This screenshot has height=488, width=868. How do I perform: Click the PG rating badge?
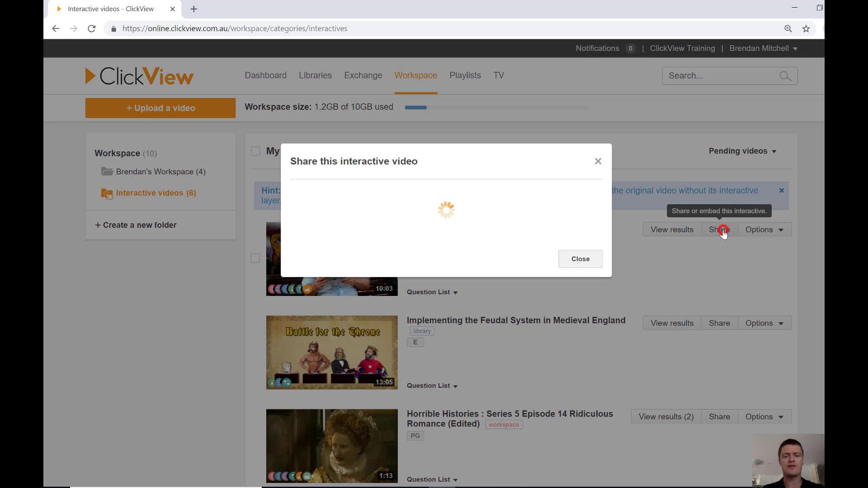415,436
